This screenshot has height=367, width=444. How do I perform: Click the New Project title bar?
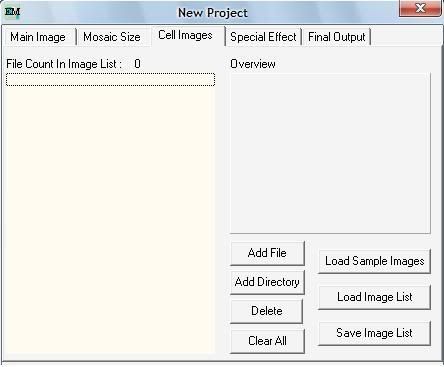pos(213,13)
